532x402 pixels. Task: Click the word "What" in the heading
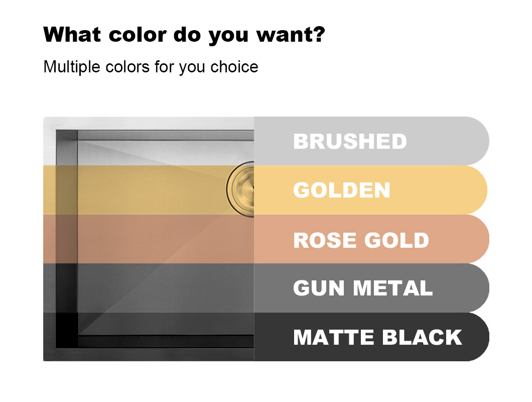click(x=72, y=35)
